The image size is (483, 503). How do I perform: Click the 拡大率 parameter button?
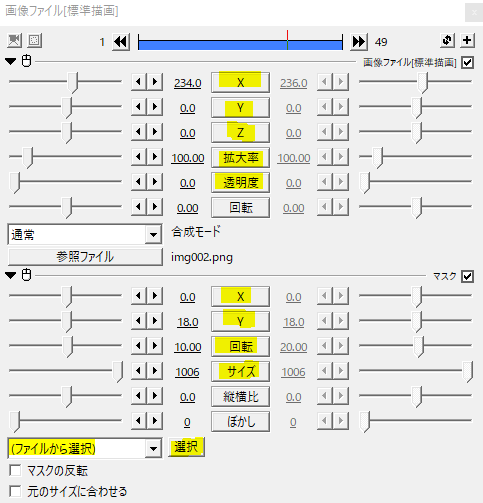tap(240, 158)
